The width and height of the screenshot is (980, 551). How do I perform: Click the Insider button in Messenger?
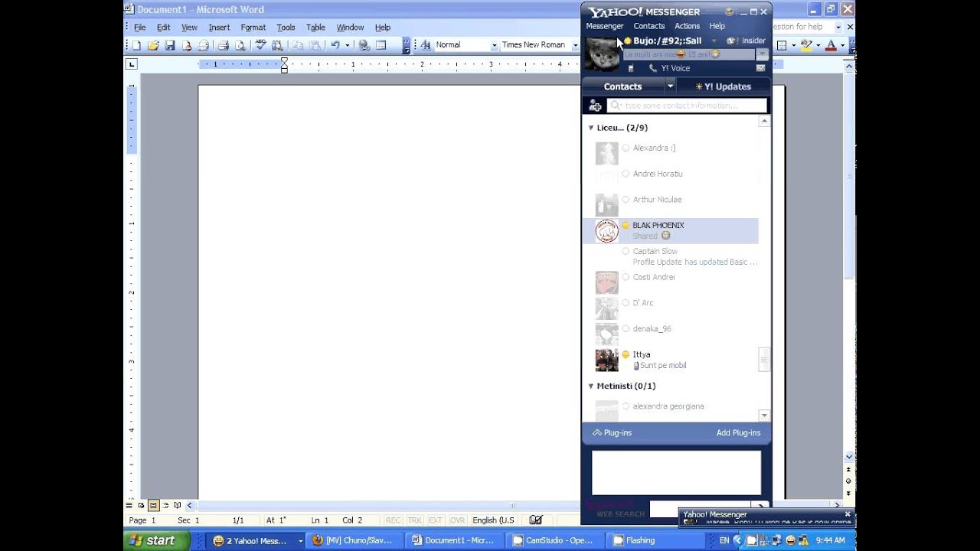coord(746,41)
